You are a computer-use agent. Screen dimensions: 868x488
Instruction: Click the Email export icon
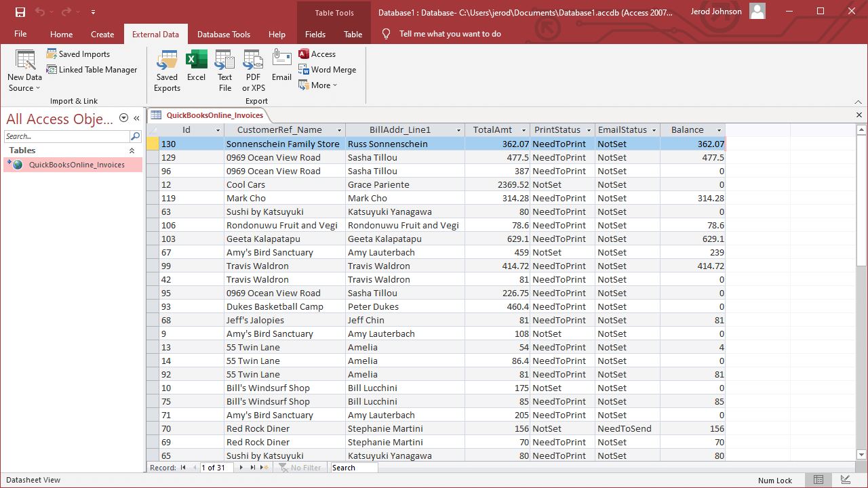pos(281,66)
